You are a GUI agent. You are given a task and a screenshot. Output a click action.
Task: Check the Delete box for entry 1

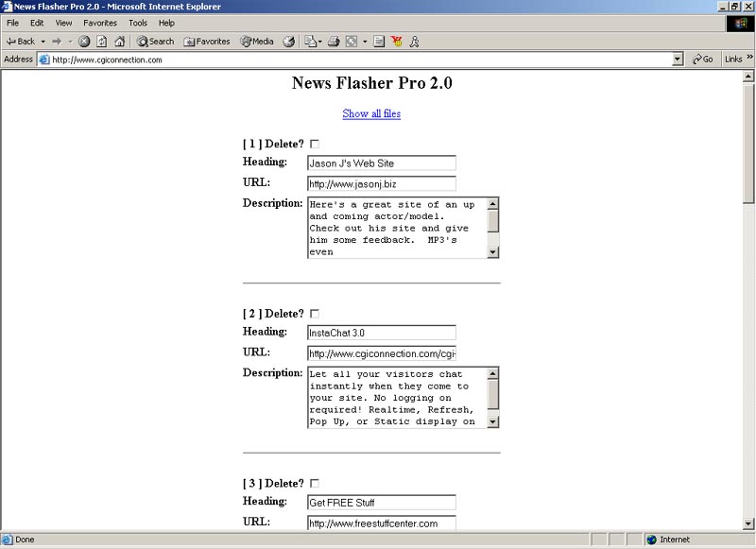pyautogui.click(x=315, y=145)
